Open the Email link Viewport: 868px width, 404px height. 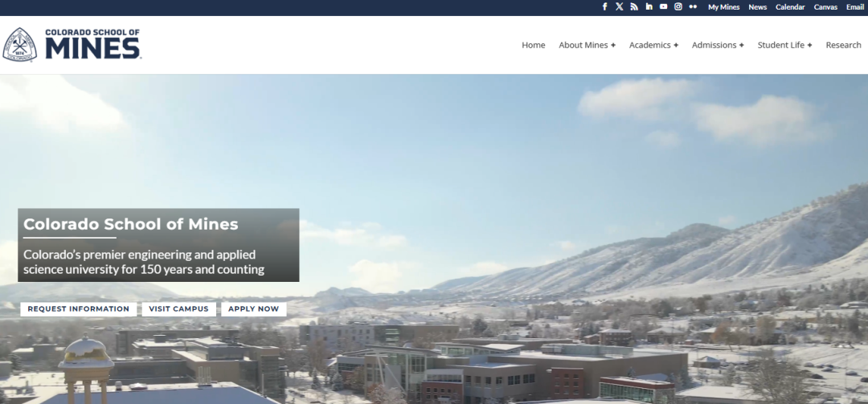pyautogui.click(x=854, y=7)
